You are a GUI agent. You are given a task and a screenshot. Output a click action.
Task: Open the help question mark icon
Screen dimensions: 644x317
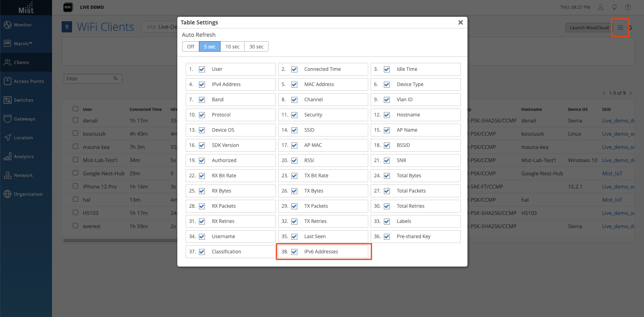click(x=628, y=7)
